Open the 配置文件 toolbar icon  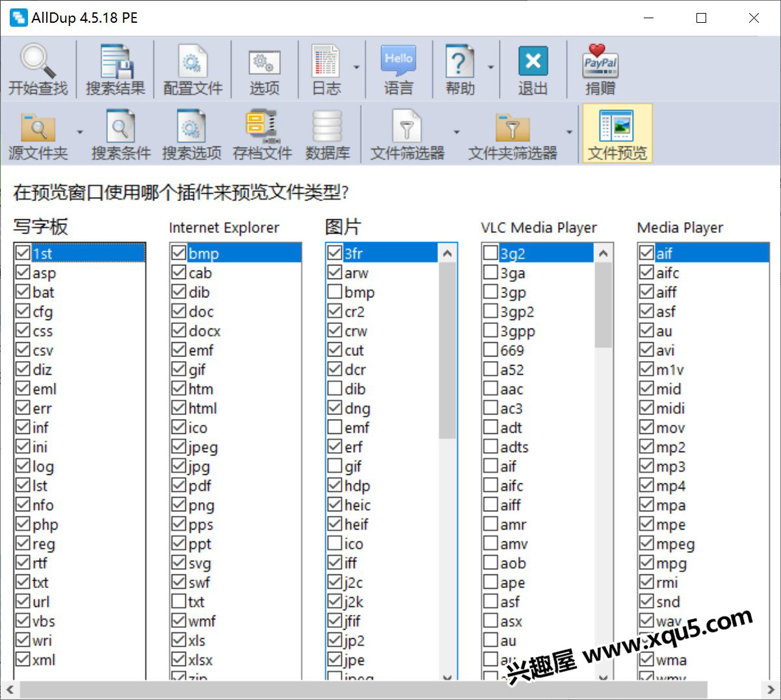(192, 61)
